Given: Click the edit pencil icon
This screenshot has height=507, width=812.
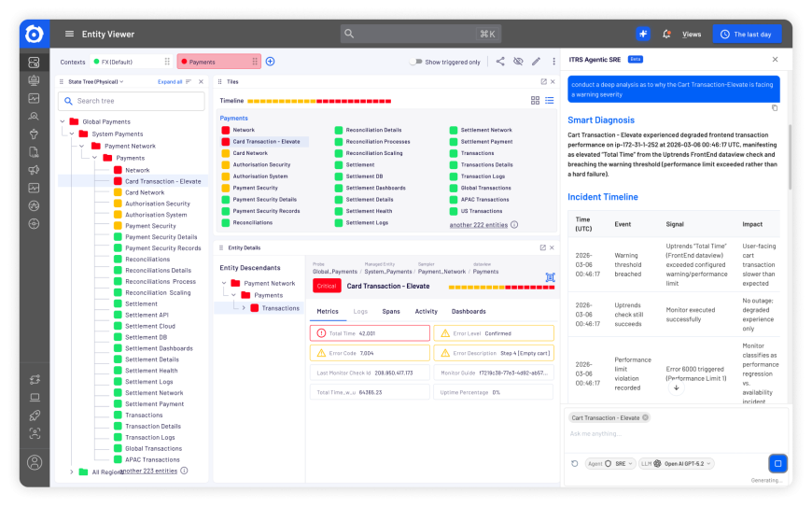Looking at the screenshot, I should click(536, 62).
